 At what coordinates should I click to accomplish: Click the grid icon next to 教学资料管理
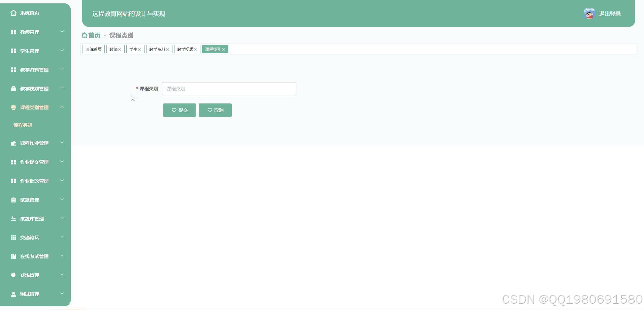click(13, 70)
